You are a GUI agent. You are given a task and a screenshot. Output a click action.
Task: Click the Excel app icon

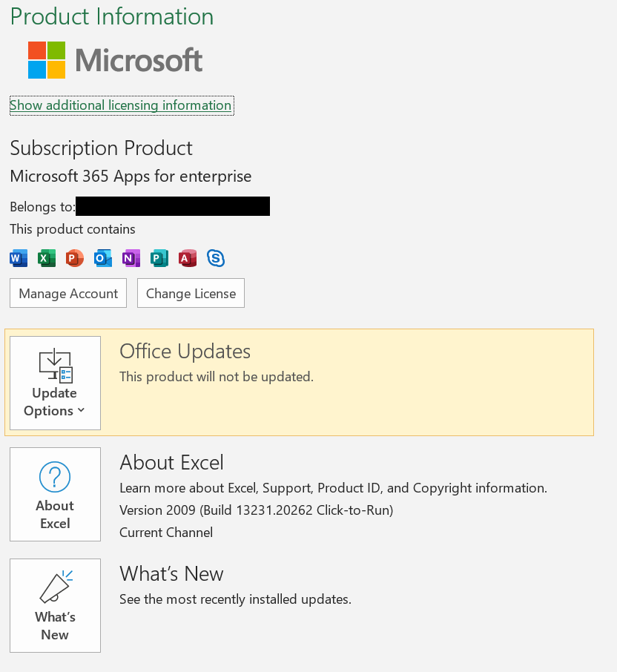(47, 258)
